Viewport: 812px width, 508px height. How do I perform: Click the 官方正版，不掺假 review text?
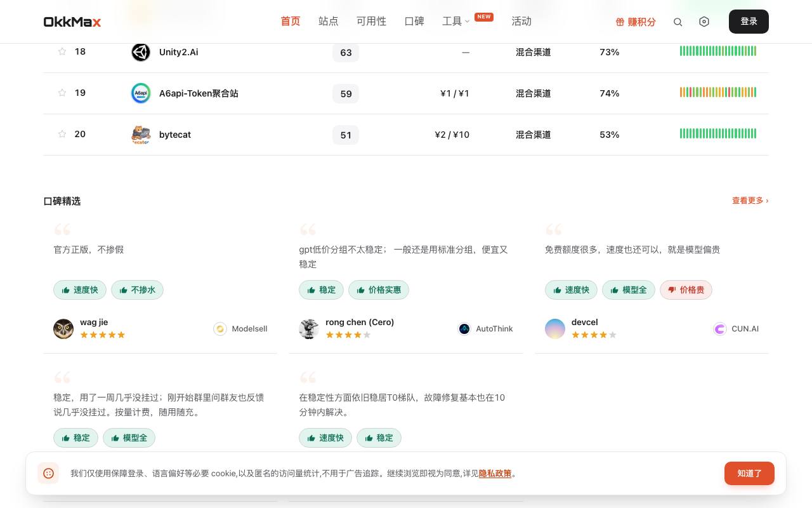[89, 250]
